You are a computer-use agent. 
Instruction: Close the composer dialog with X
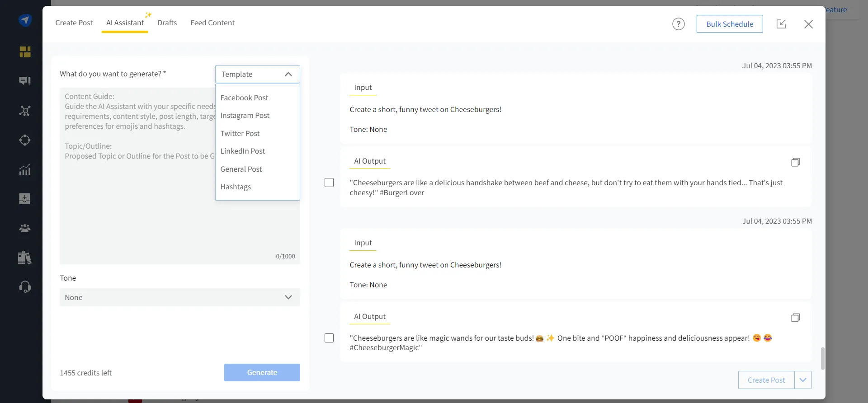(808, 24)
